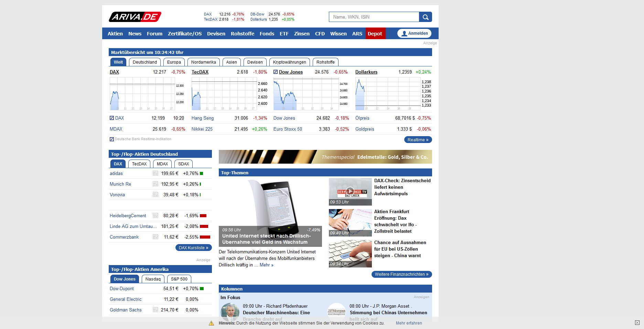
Task: Open the Aktien menu
Action: pyautogui.click(x=115, y=33)
